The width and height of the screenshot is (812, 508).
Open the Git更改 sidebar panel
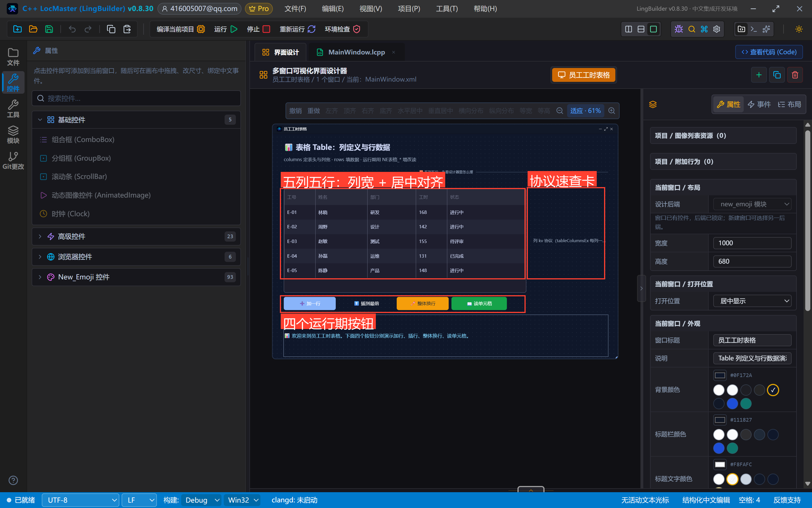tap(13, 160)
